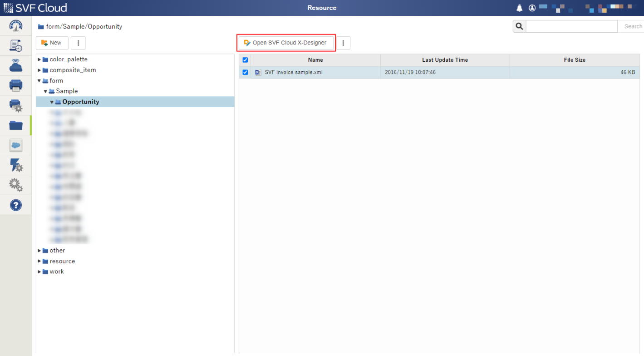Click the user account avatar icon
The width and height of the screenshot is (644, 356).
click(532, 8)
